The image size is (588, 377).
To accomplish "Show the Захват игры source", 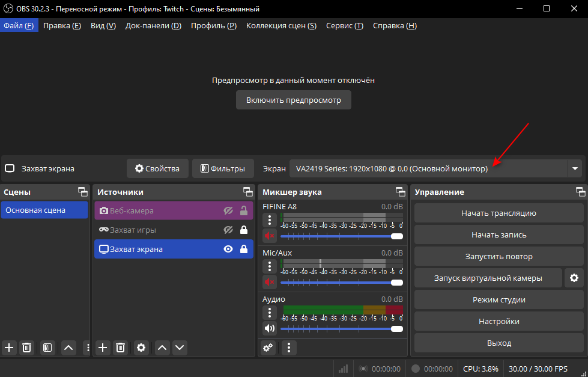I will [228, 230].
